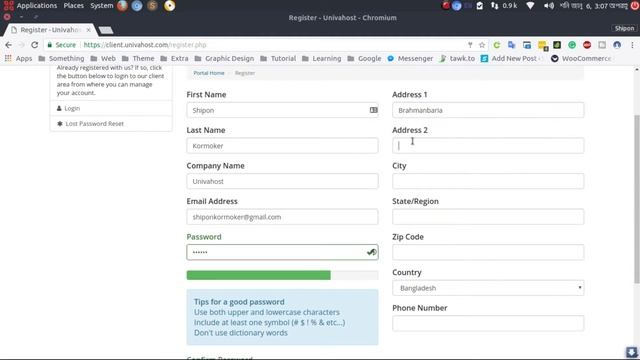Open the volume speaker indicator
This screenshot has height=360, width=640.
tap(549, 6)
